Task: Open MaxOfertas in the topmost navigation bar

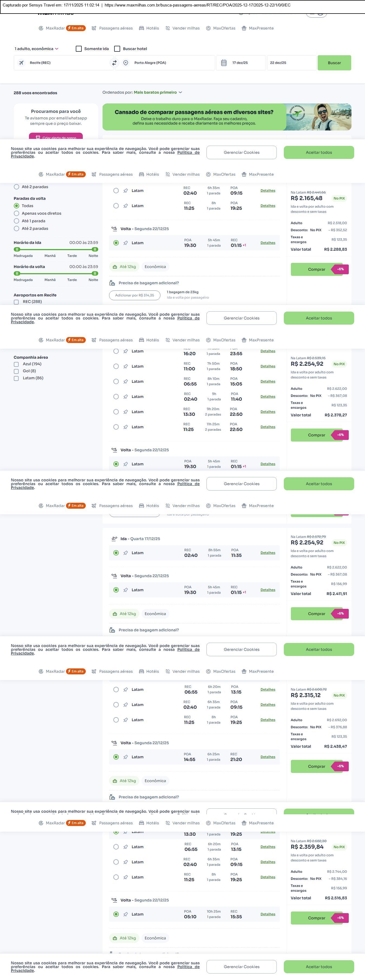Action: click(x=221, y=28)
